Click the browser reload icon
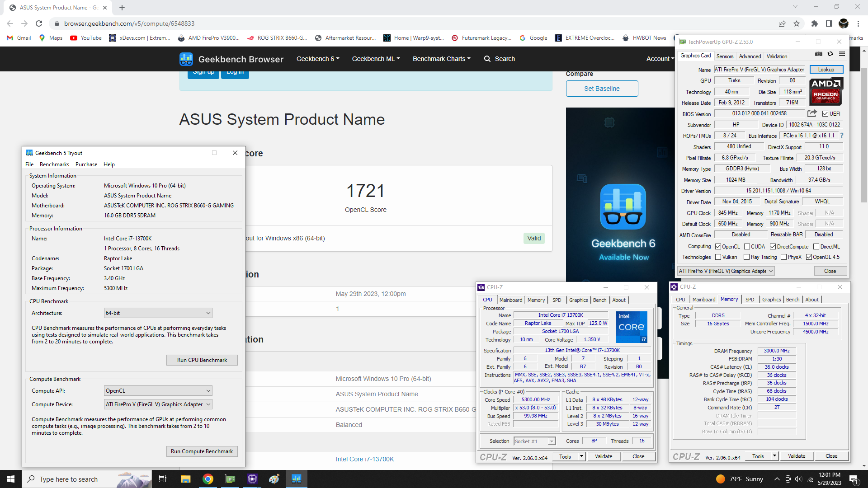The height and width of the screenshot is (488, 868). tap(39, 23)
